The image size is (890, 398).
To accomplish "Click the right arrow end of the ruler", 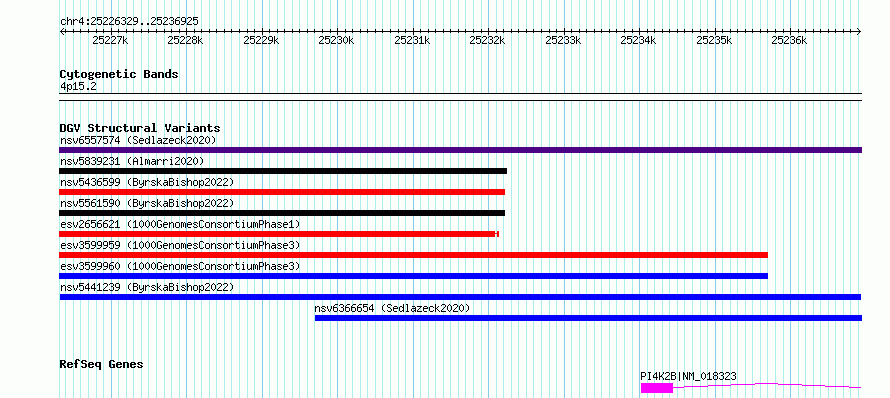I will pos(859,31).
